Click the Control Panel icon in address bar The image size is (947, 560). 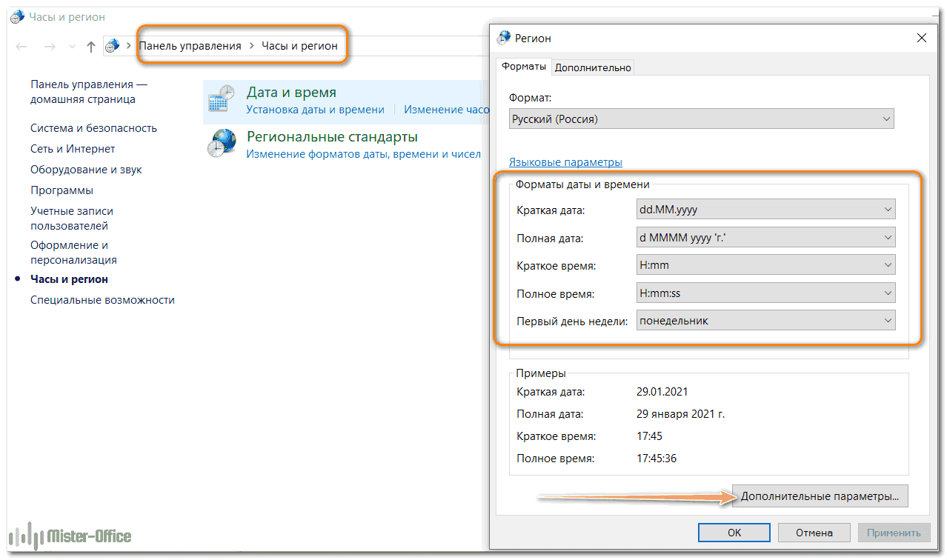pyautogui.click(x=112, y=46)
